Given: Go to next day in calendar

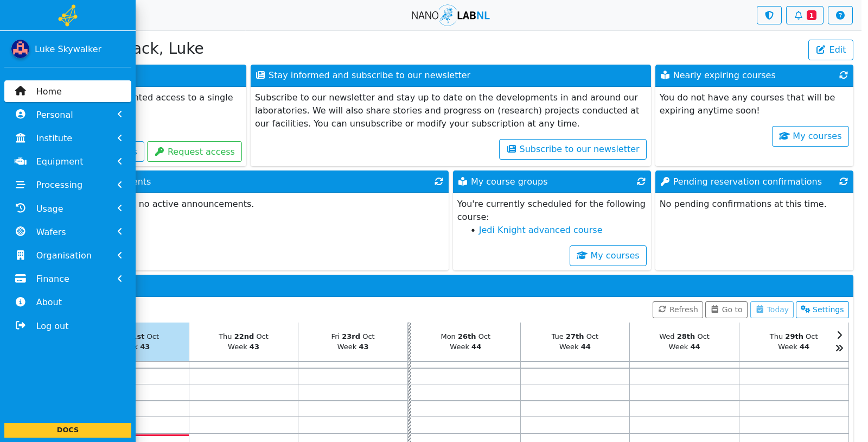Looking at the screenshot, I should click(x=839, y=335).
